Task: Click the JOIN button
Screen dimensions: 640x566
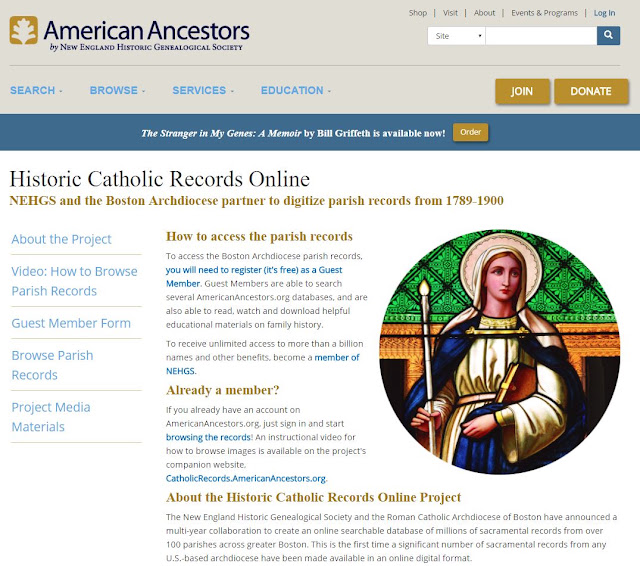Action: coord(522,91)
